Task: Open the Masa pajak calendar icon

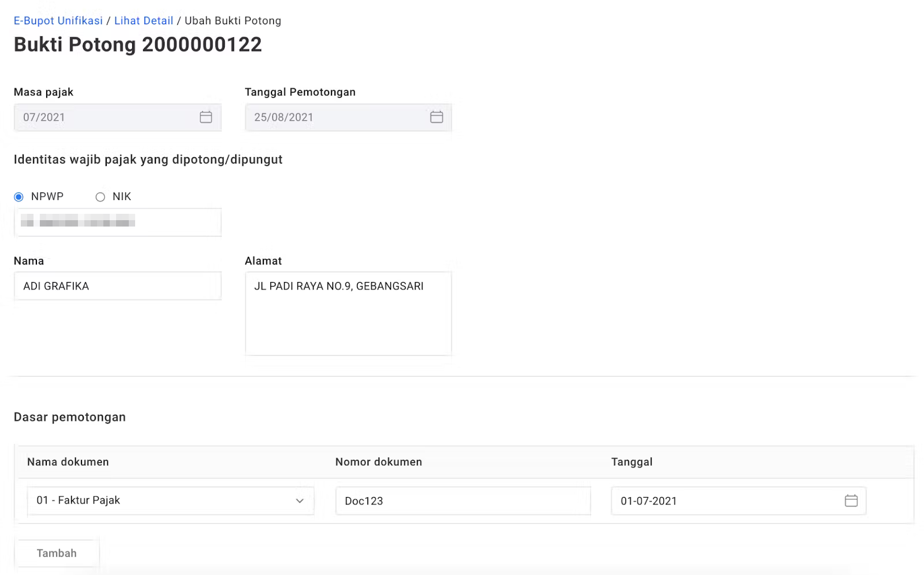Action: click(x=206, y=117)
